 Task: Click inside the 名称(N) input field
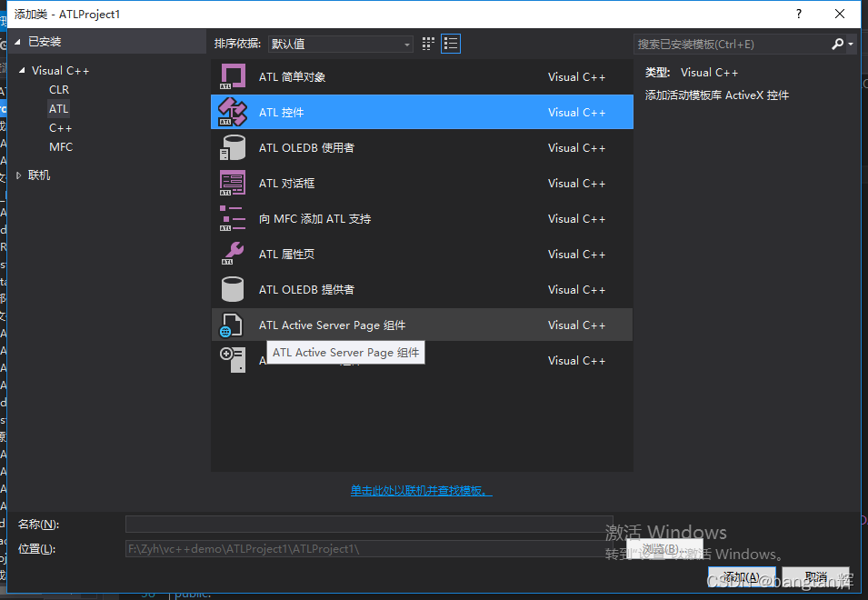pos(364,524)
